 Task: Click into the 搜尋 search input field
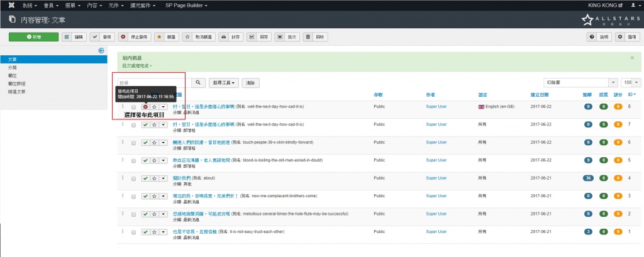pyautogui.click(x=154, y=82)
